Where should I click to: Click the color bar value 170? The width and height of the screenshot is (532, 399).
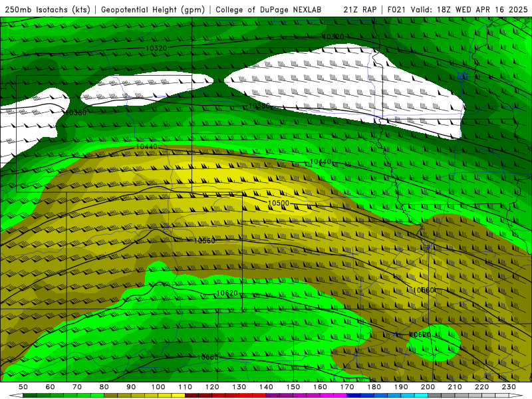pos(347,387)
